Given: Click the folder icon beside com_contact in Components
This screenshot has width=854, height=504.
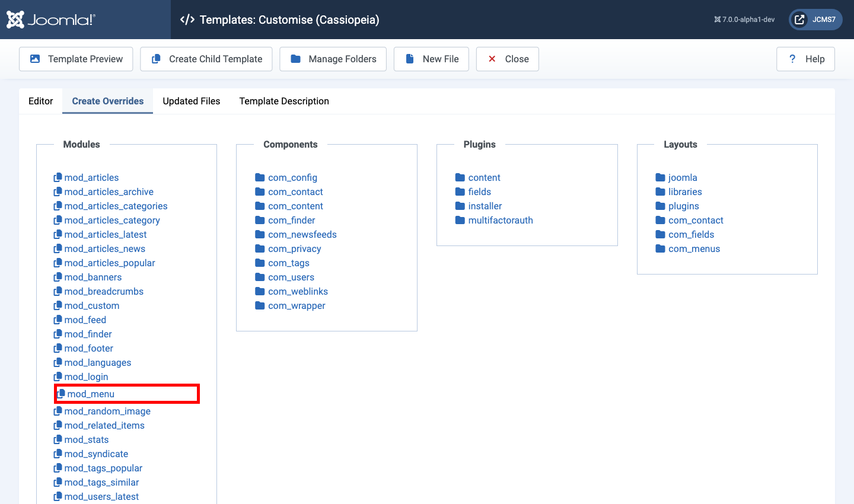Looking at the screenshot, I should [x=260, y=192].
